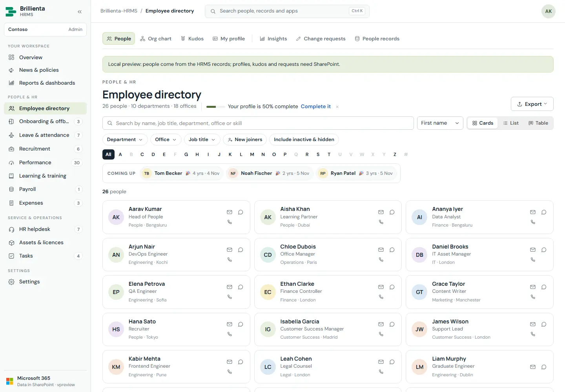This screenshot has width=565, height=392.
Task: Click the global search people box
Action: [x=287, y=11]
